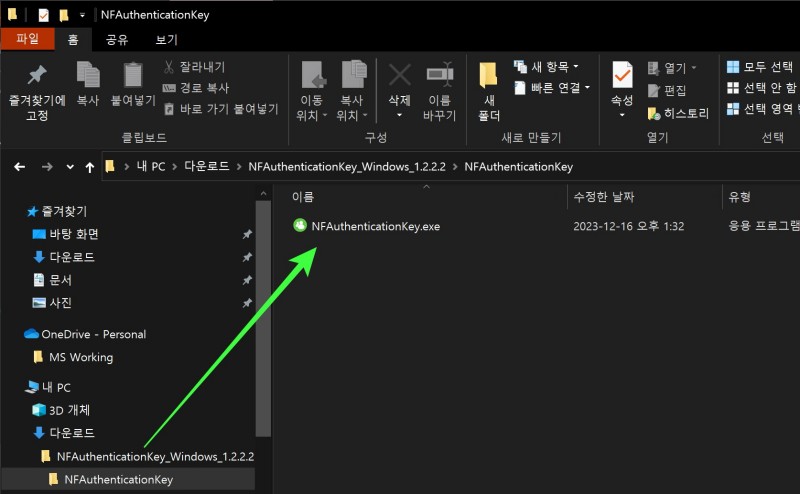Switch to the 홈 (Home) tab
Screen dimensions: 800x494
click(x=73, y=40)
